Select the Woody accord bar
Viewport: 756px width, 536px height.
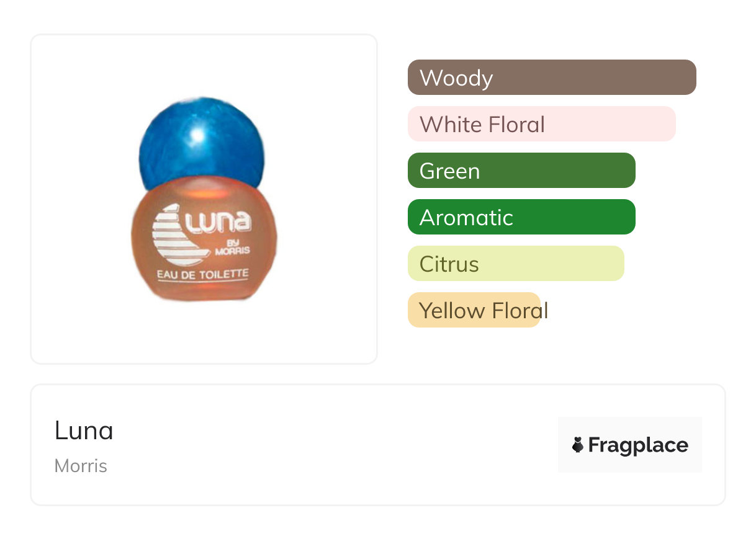pos(552,78)
